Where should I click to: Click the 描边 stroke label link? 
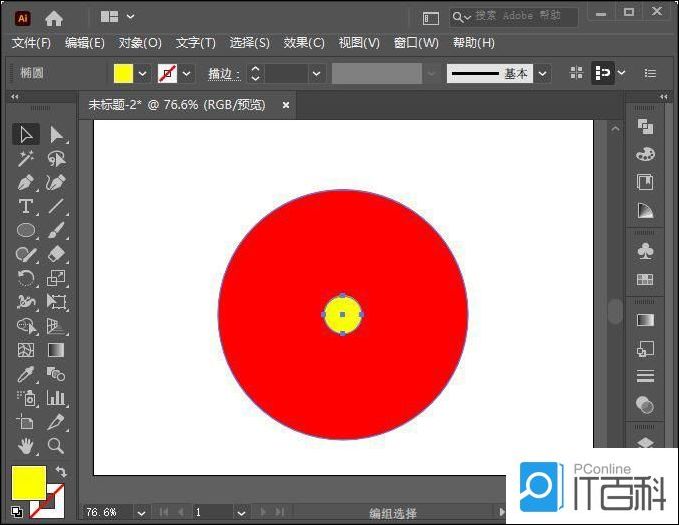point(222,74)
